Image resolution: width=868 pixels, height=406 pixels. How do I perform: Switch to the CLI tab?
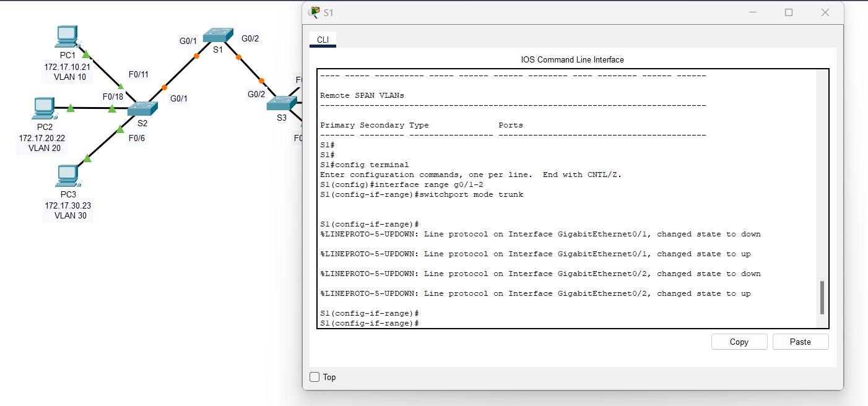323,39
